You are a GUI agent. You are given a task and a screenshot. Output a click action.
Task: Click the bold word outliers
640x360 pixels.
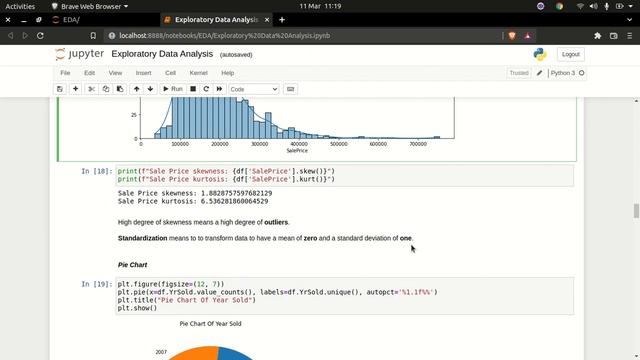pyautogui.click(x=276, y=222)
